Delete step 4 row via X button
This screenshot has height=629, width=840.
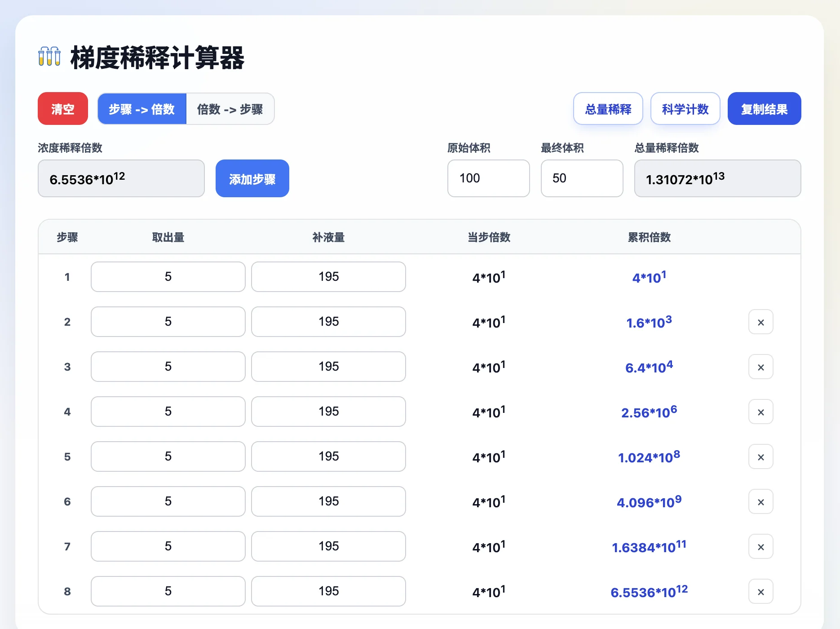click(760, 412)
